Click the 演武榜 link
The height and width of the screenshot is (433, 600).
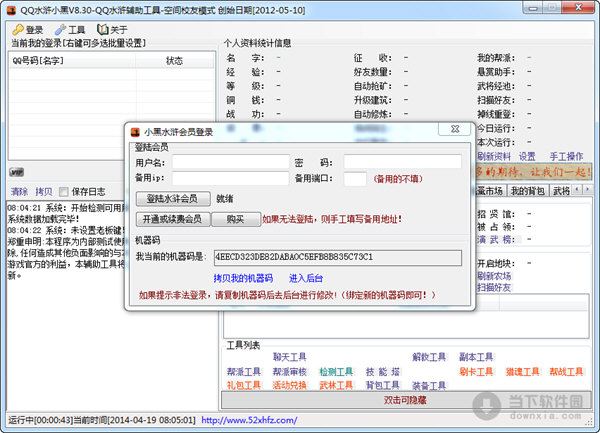tap(496, 239)
